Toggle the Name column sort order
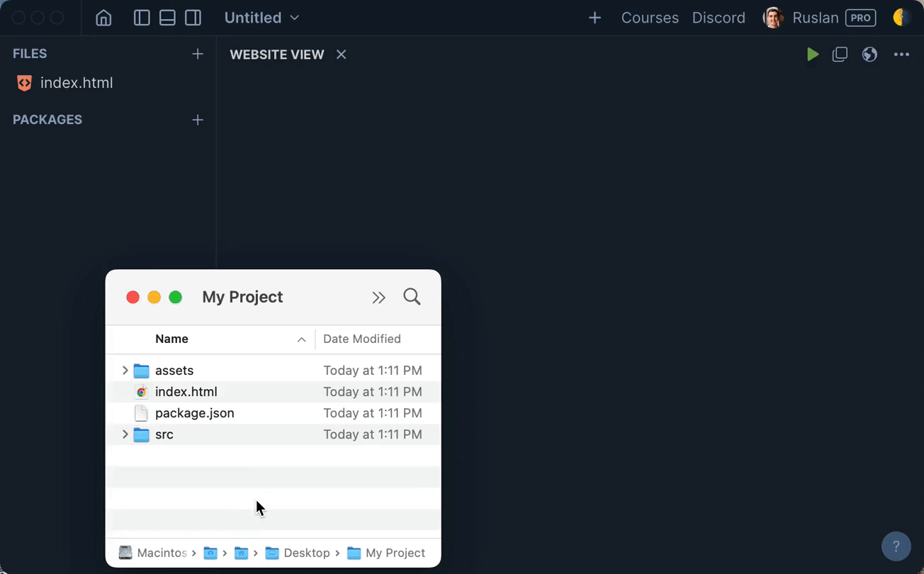 (301, 339)
